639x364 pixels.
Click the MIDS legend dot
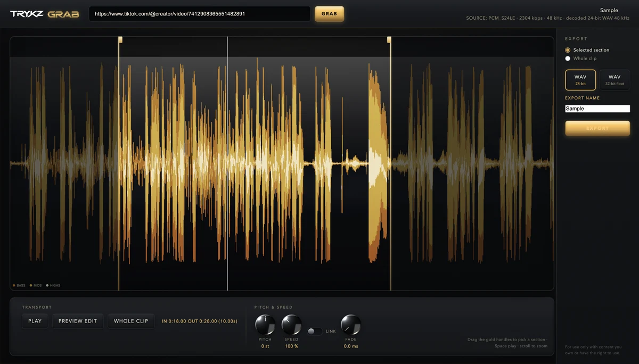point(31,286)
